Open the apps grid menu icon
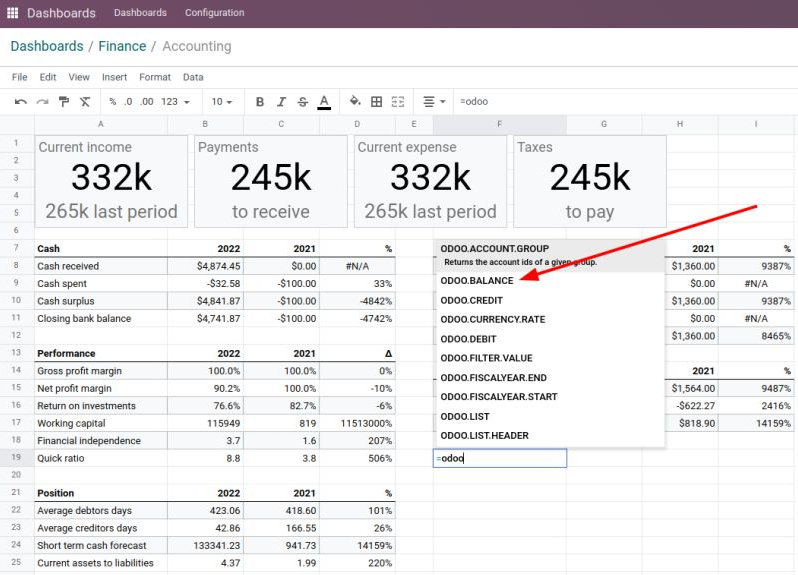 coord(12,13)
